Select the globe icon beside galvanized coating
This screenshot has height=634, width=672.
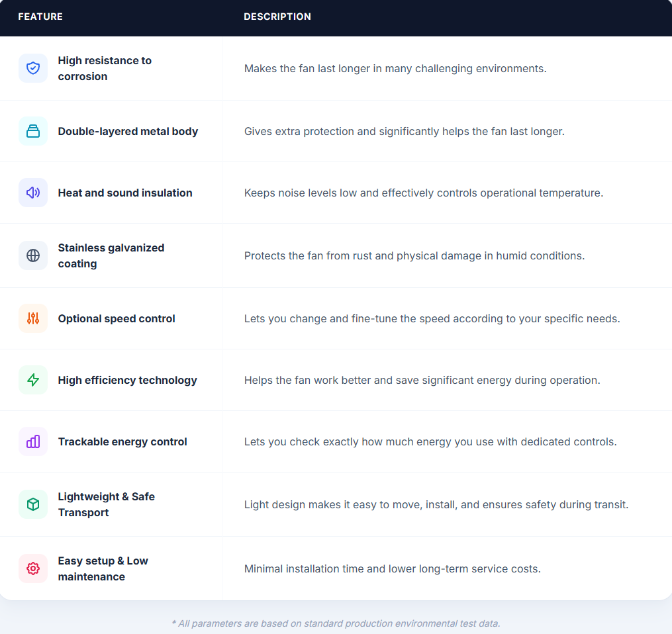point(32,255)
